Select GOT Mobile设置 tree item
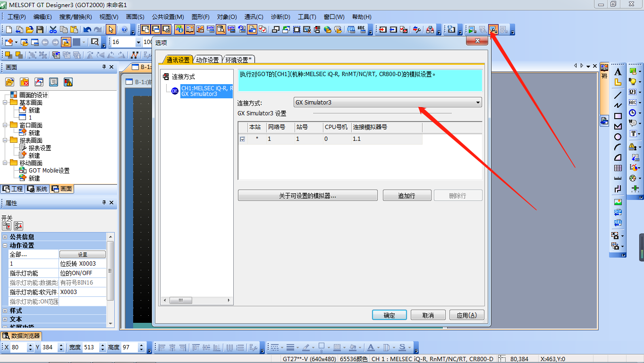644x363 pixels. click(49, 171)
